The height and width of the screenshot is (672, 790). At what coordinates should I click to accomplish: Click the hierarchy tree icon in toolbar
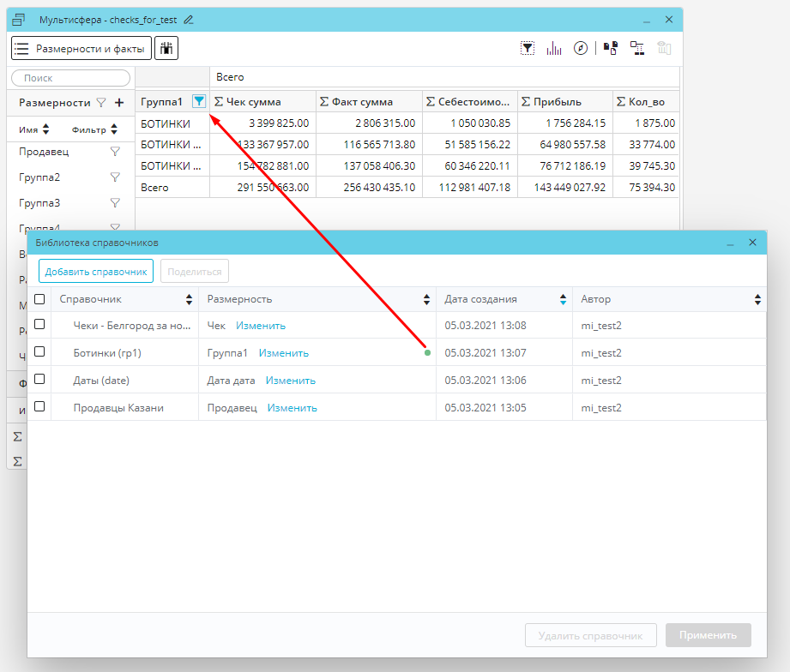pyautogui.click(x=636, y=48)
